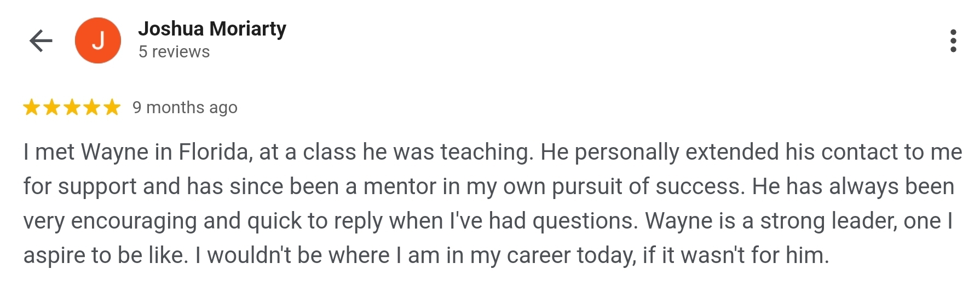Open the orange J profile avatar
Screen dimensions: 980x292
[98, 40]
